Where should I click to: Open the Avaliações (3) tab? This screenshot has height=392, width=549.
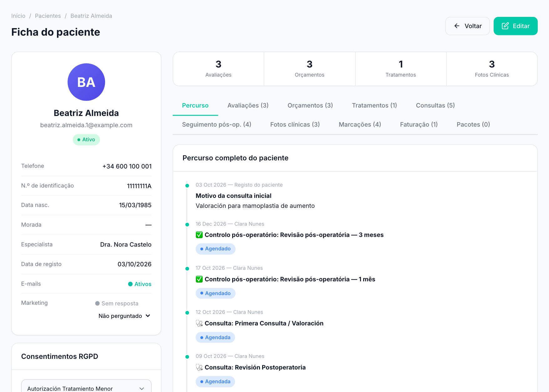coord(248,105)
